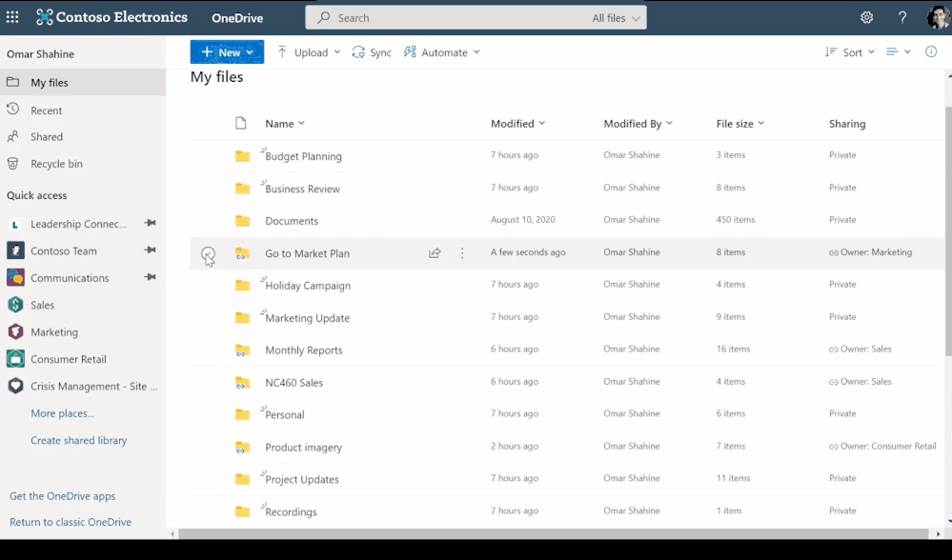This screenshot has height=560, width=952.
Task: Click Owner: Marketing sharing status
Action: (x=871, y=251)
